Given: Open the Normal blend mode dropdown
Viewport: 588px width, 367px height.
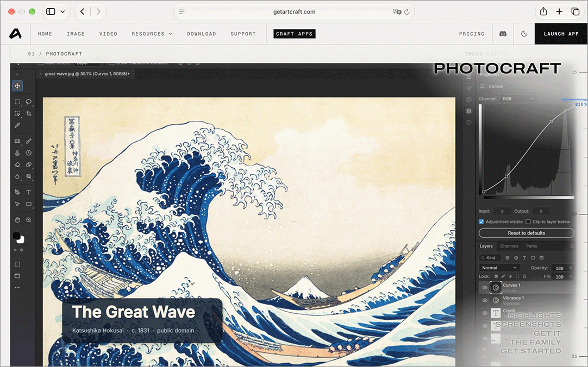Looking at the screenshot, I should pyautogui.click(x=499, y=268).
